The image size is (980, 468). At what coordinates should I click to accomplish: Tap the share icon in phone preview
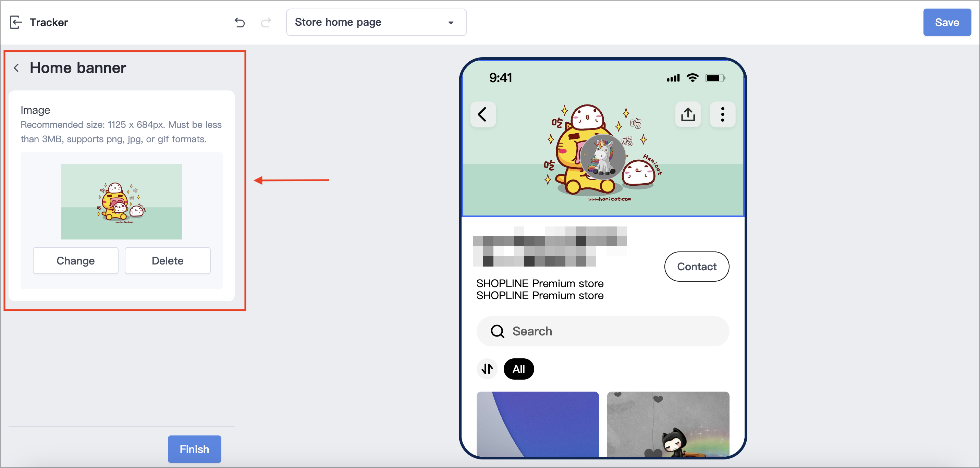coord(688,114)
